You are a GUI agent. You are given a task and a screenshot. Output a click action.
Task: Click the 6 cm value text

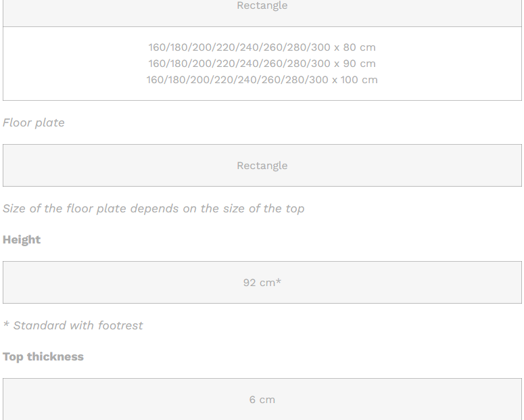pyautogui.click(x=262, y=400)
